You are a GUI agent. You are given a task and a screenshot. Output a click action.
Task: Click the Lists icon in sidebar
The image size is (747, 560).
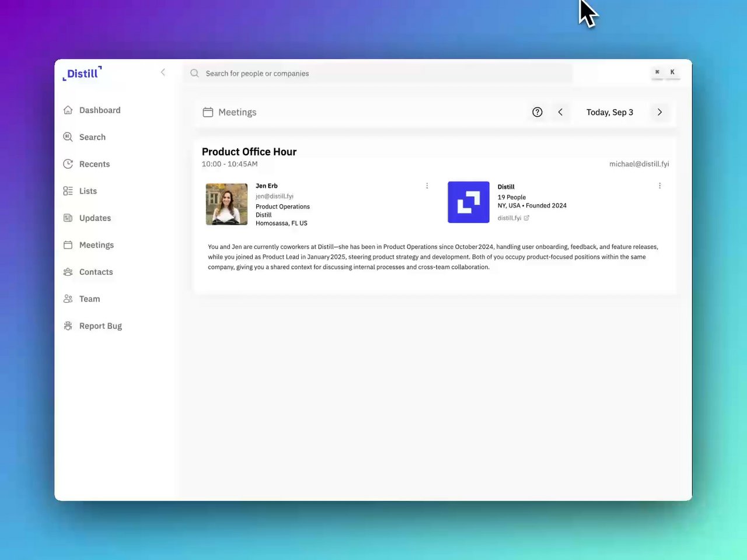(x=68, y=191)
